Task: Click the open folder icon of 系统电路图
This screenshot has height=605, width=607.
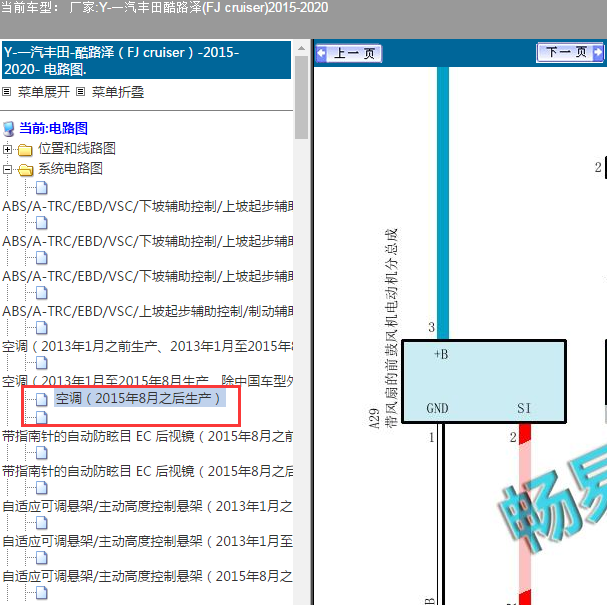Action: (26, 170)
